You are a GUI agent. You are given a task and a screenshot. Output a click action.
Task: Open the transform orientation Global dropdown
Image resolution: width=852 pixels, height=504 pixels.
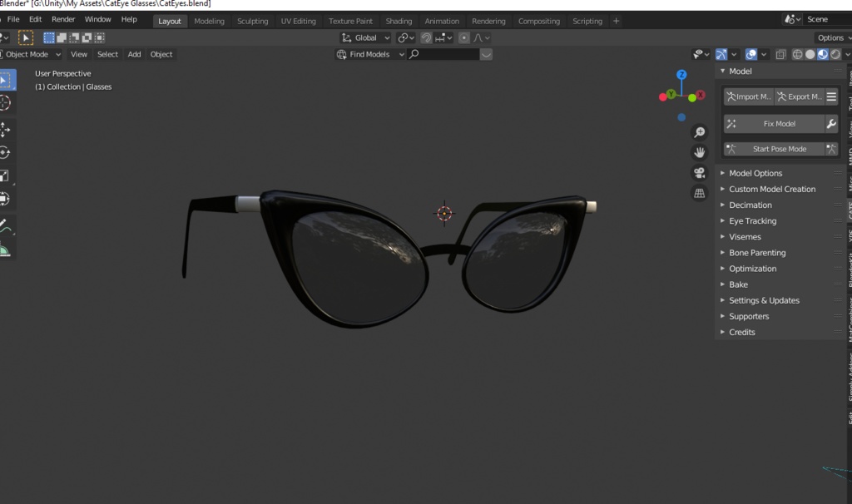(366, 37)
